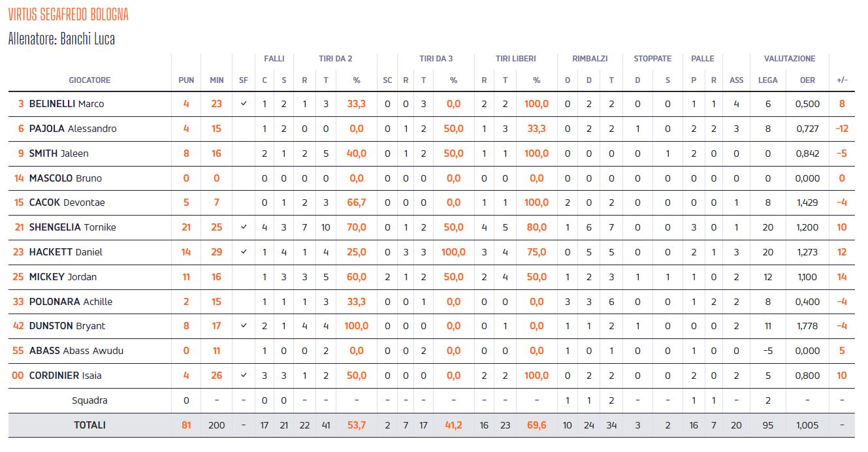
Task: Click the starter checkmark in Cordinier's row
Action: pyautogui.click(x=244, y=376)
